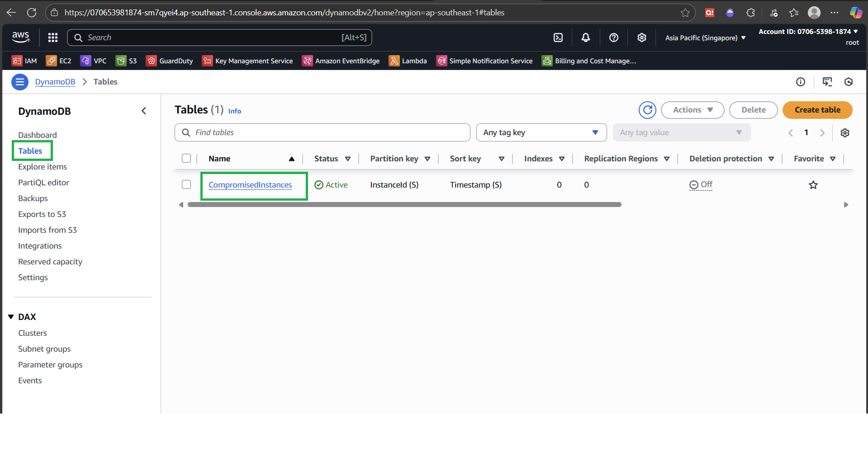Screen dimensions: 868x461
Task: Open PartiQL editor in sidebar
Action: click(x=43, y=183)
